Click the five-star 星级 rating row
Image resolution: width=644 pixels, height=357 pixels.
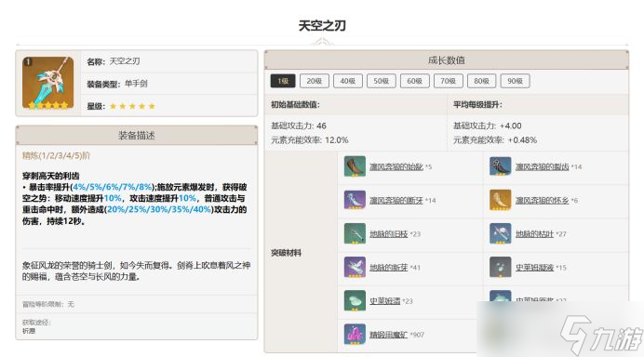168,106
